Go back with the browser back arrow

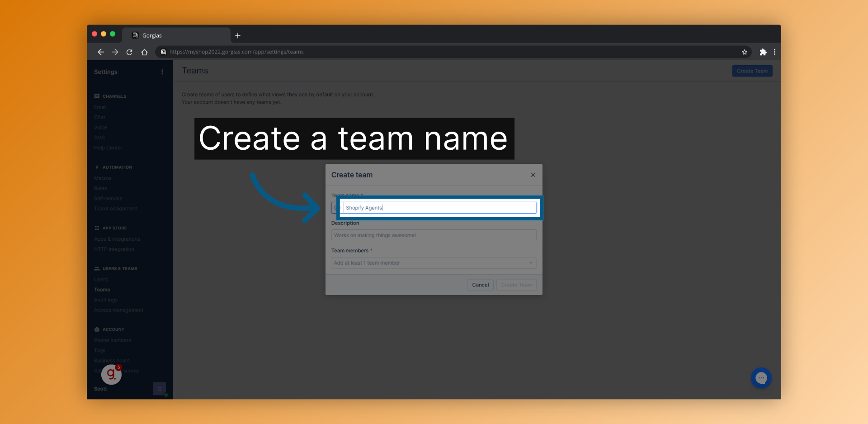[x=101, y=52]
